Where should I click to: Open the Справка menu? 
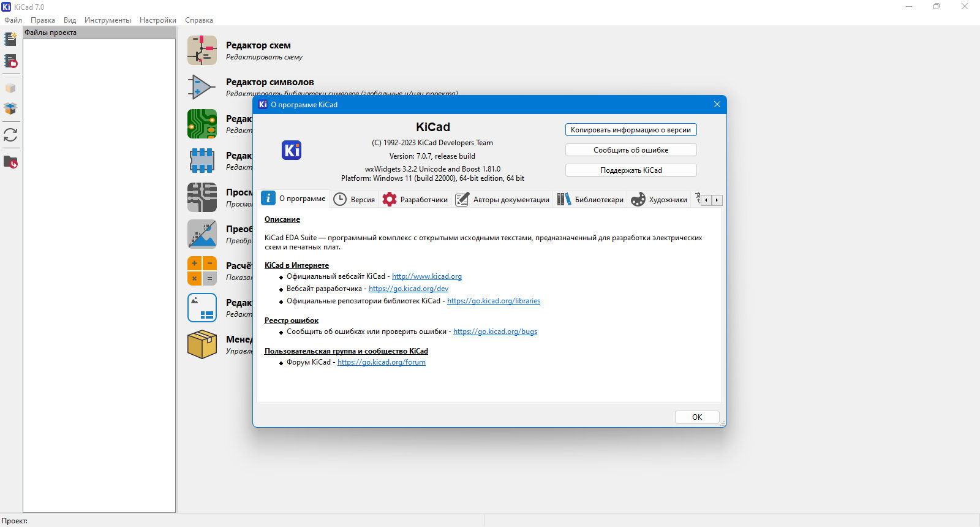pos(199,20)
